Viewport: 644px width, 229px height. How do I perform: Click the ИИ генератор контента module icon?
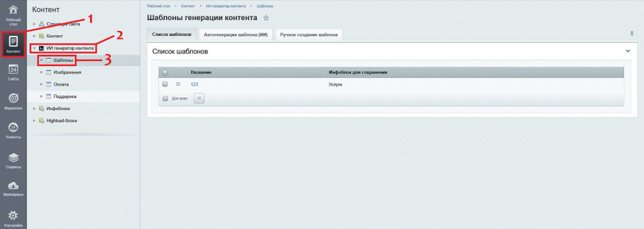pos(42,48)
